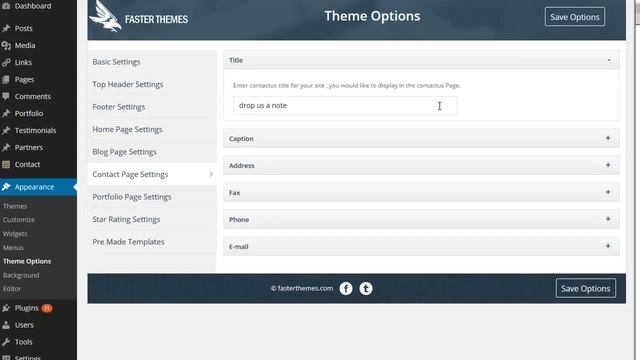Click the Faster Themes eagle logo

click(x=105, y=16)
